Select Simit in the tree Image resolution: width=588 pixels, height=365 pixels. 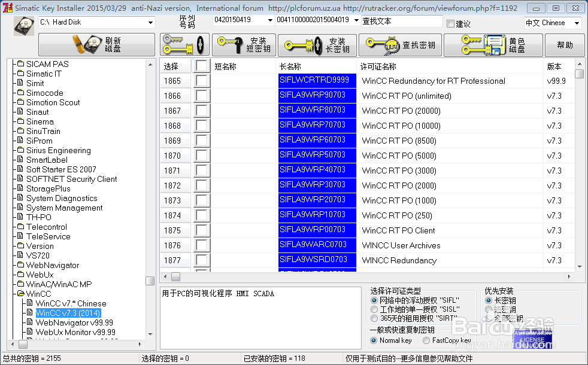(35, 83)
